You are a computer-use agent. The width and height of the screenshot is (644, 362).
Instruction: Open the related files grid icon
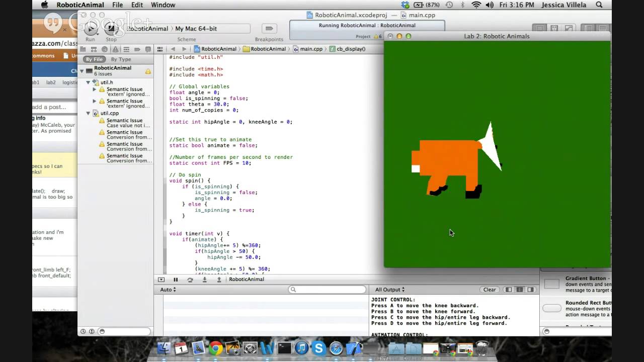coord(160,49)
